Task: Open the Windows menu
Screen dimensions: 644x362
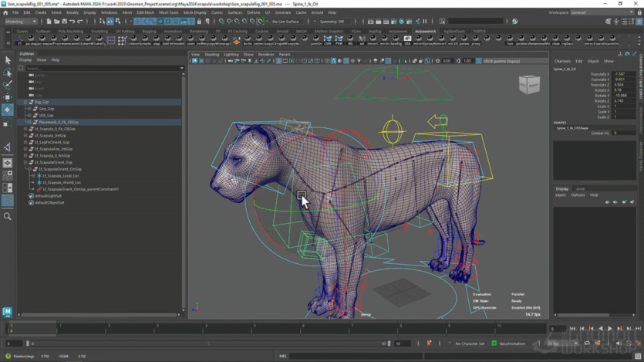Action: (109, 13)
